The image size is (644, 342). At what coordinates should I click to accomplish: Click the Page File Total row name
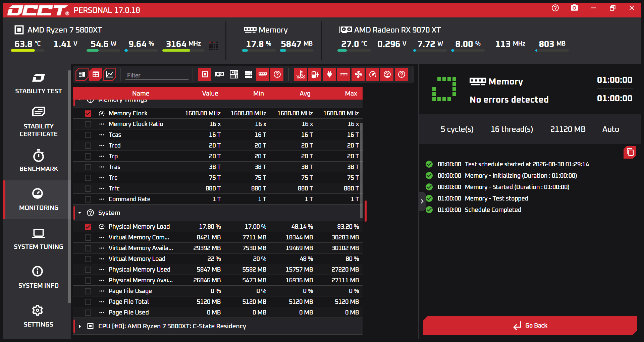[129, 302]
